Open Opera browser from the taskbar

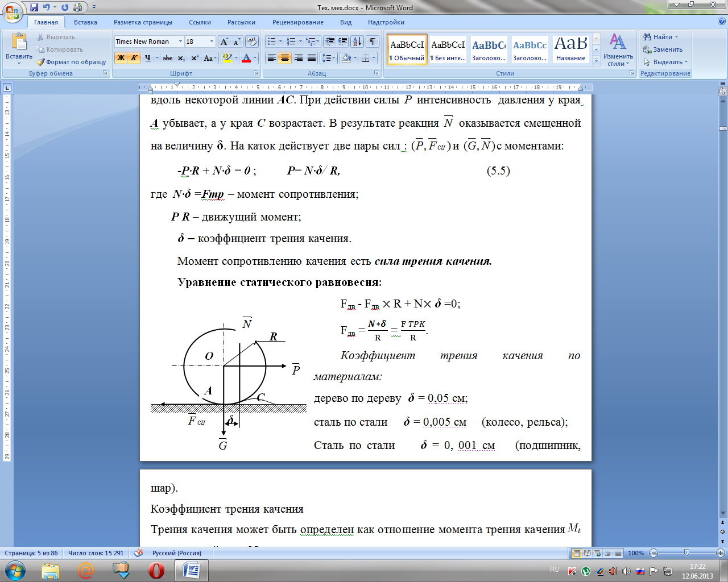point(156,570)
